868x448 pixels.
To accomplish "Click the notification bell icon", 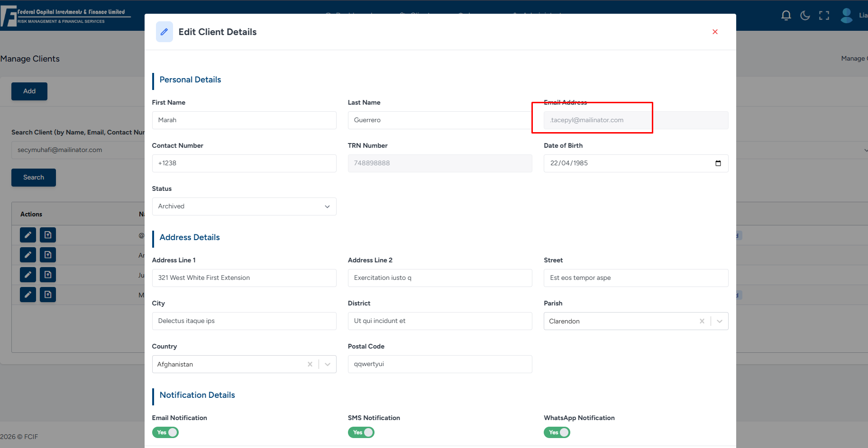I will click(x=786, y=16).
